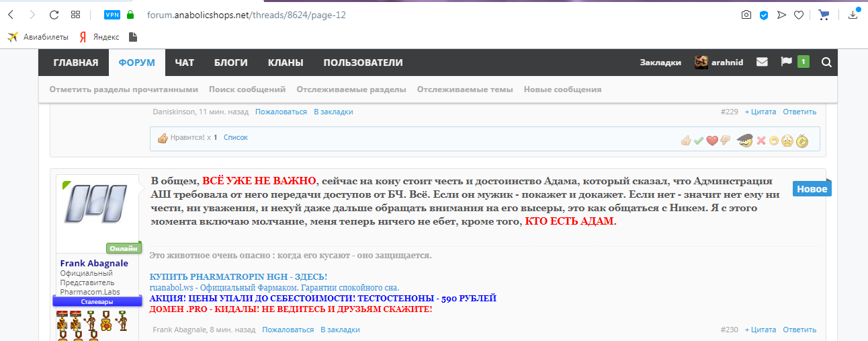Open the Speed Dial grid icon
868x341 pixels.
76,15
